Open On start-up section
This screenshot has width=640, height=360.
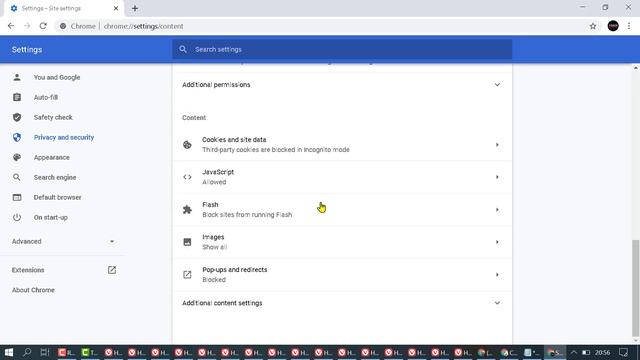tap(51, 217)
